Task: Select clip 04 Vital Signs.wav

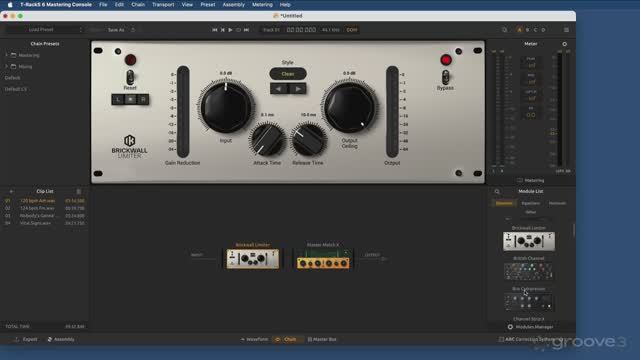Action: [45, 223]
